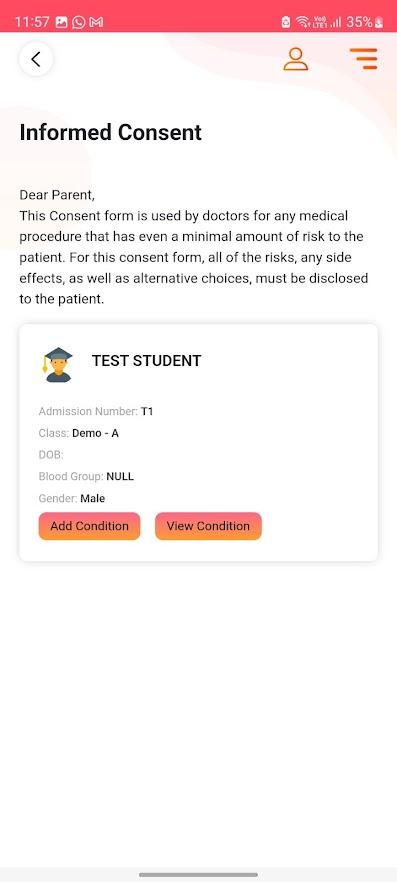Open the user profile icon
This screenshot has height=882, width=397.
pyautogui.click(x=296, y=59)
